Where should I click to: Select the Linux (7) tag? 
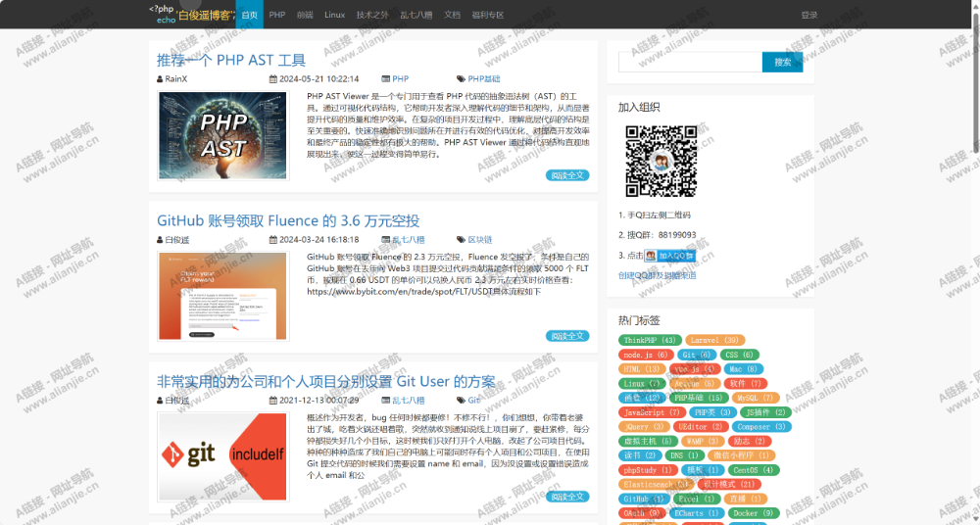click(641, 383)
